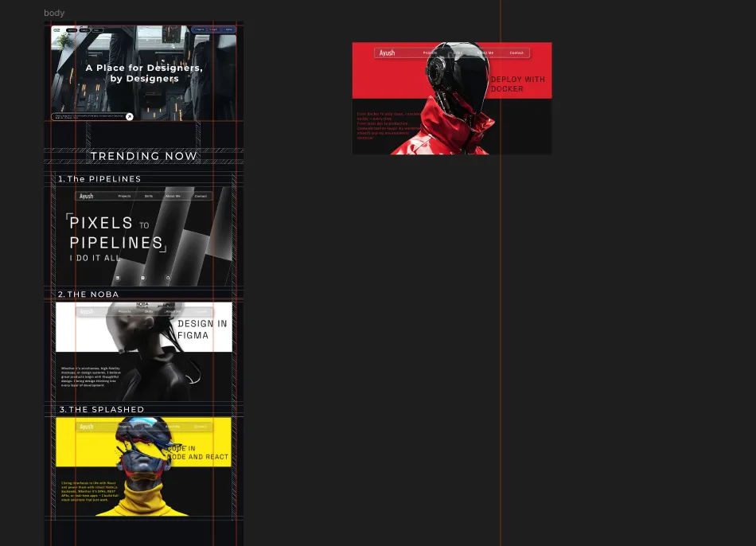Click the third round icon in Pipelines card
Viewport: 756px width, 546px height.
168,278
